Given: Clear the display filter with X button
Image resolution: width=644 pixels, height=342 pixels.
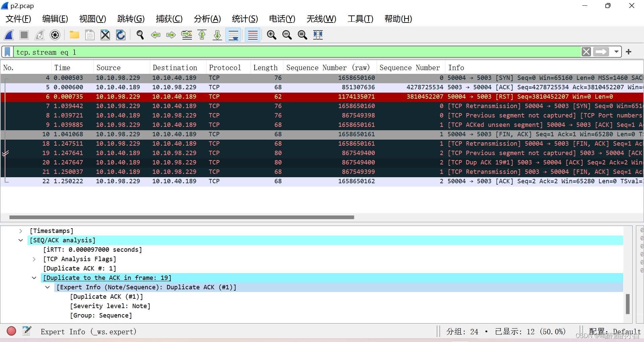Looking at the screenshot, I should click(586, 52).
